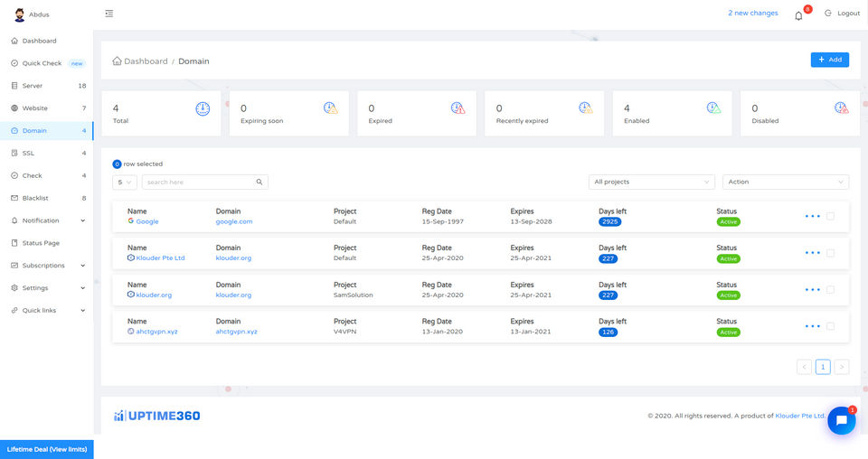Click the search here input field

point(197,182)
